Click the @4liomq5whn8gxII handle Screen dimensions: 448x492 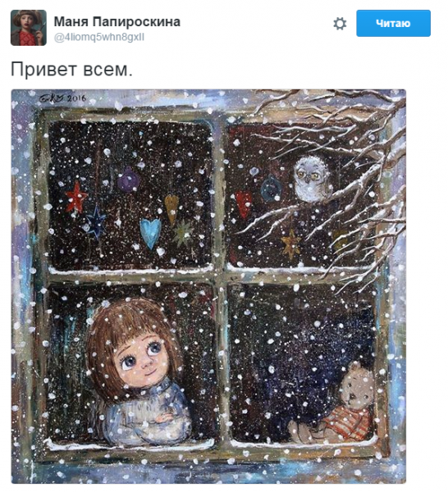tap(99, 37)
